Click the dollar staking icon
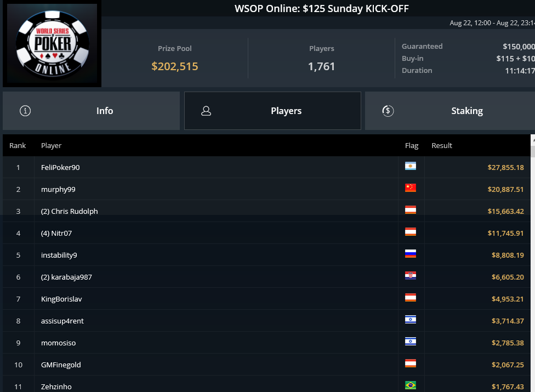The image size is (535, 392). pos(388,111)
